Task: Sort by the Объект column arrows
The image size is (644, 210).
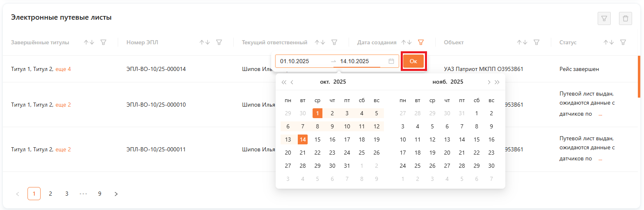Action: (x=522, y=42)
